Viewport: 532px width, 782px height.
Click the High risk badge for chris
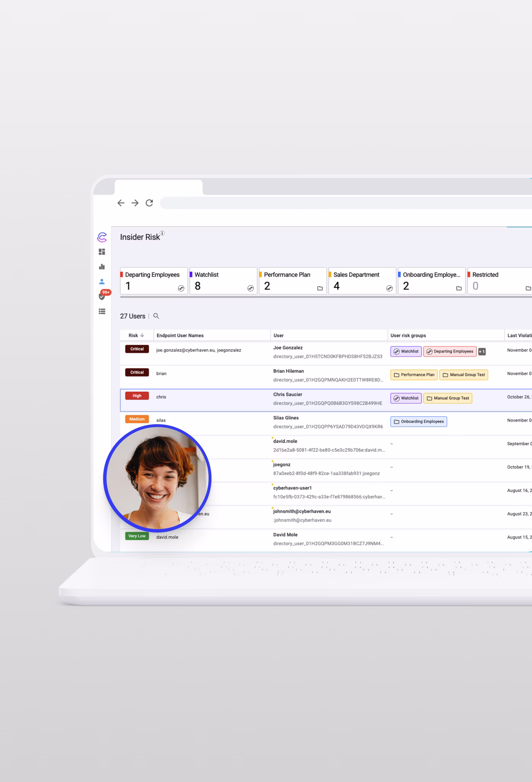tap(137, 396)
